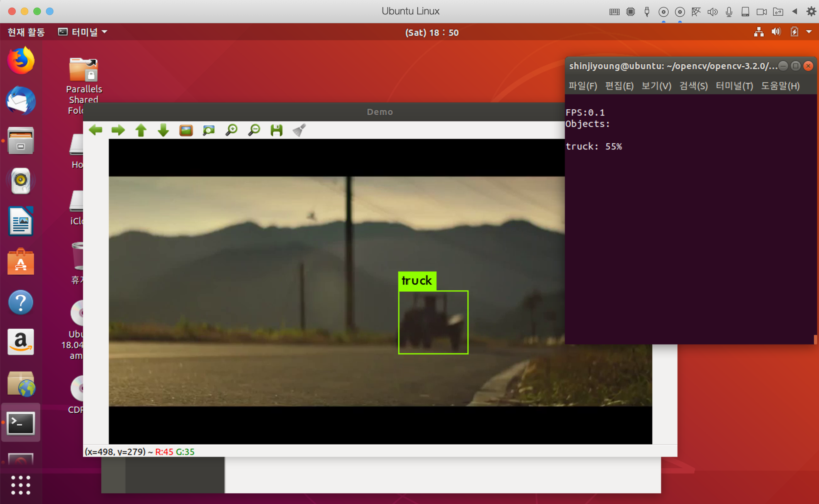
Task: Click 현재 활동 activities button
Action: [26, 32]
